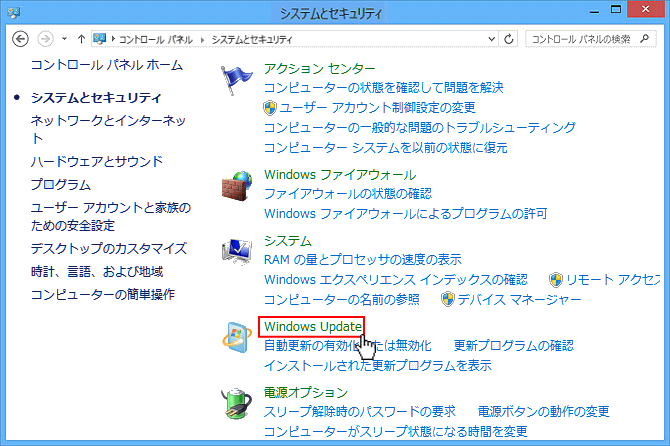Expand the address bar history dropdown
The height and width of the screenshot is (446, 670).
coord(491,39)
